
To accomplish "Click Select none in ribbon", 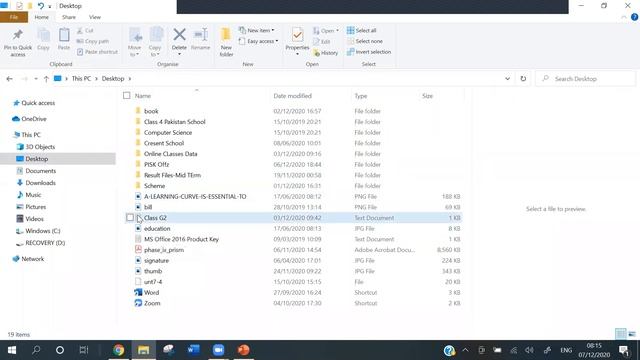I will 365,41.
